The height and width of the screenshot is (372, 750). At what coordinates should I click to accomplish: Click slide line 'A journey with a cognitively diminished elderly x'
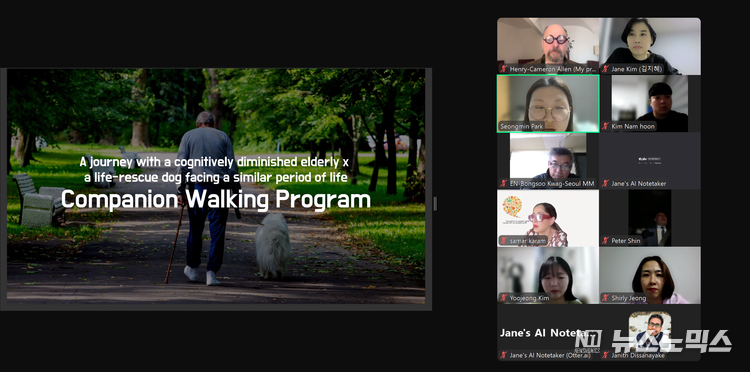pos(214,162)
